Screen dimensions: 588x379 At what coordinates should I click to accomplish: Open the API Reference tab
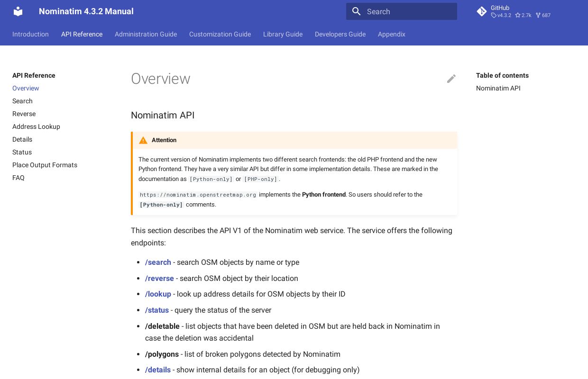(x=82, y=34)
